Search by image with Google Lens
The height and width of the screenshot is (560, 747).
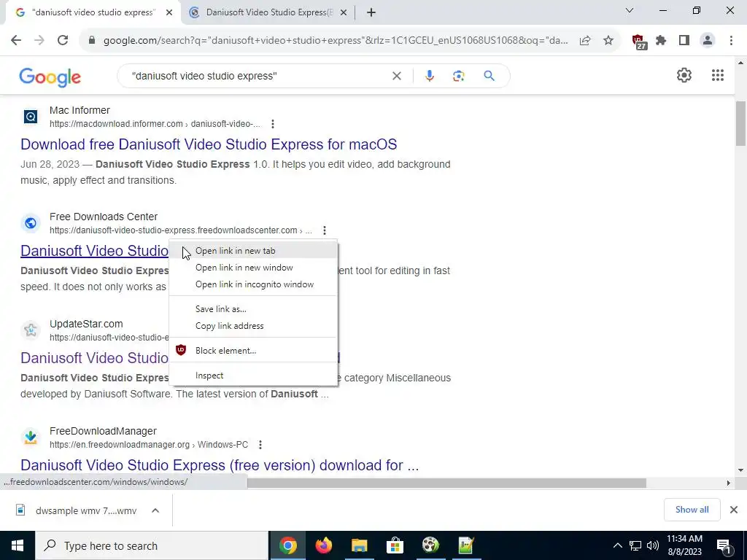pyautogui.click(x=458, y=76)
